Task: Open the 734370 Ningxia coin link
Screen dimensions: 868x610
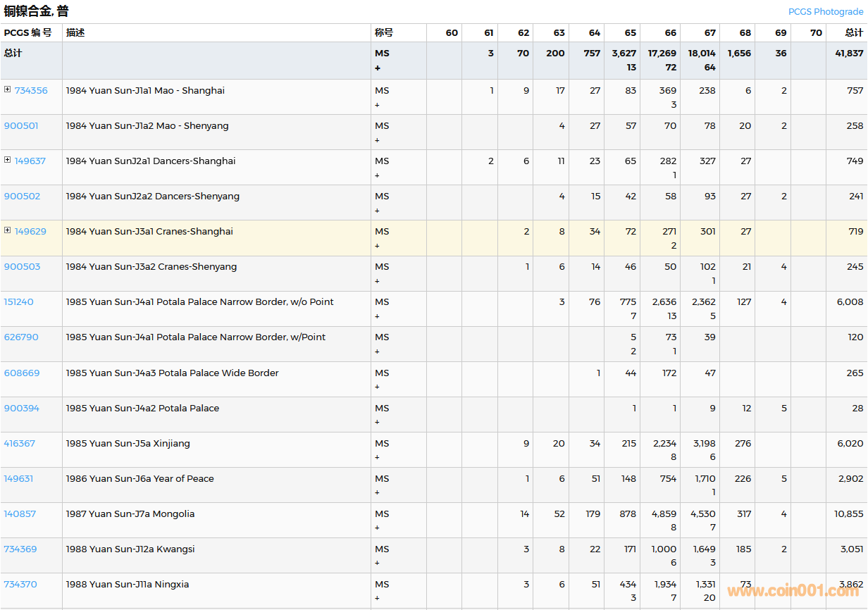Action: click(x=20, y=585)
